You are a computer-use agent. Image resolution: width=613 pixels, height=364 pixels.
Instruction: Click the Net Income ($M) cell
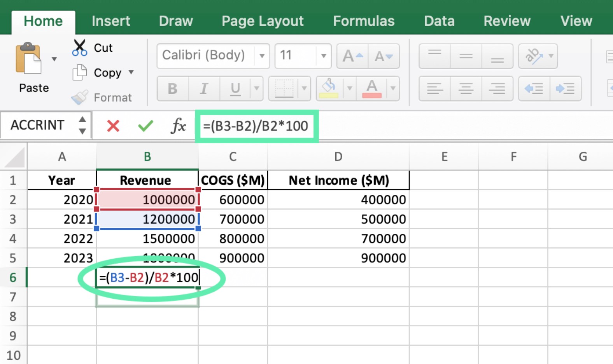click(x=338, y=180)
